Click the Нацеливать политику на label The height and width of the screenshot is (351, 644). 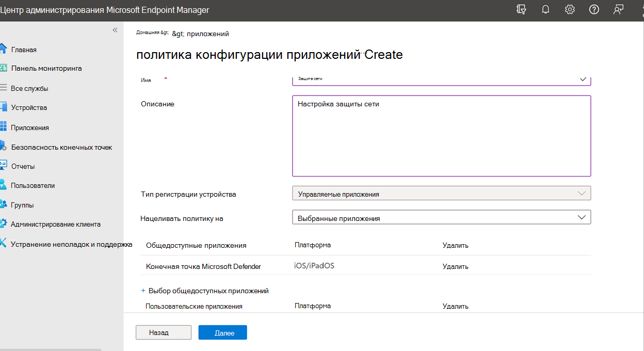[182, 218]
